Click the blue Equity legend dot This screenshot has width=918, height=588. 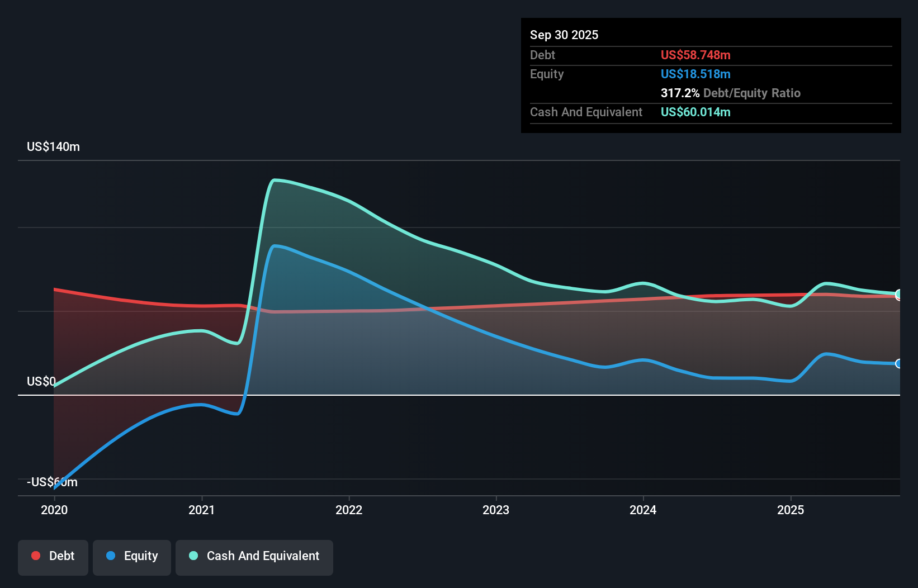pos(111,556)
